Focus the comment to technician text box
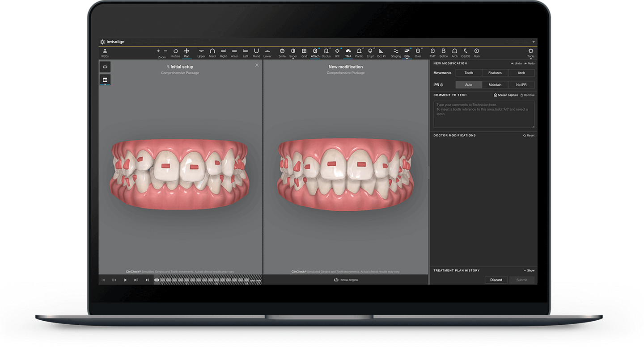 (x=484, y=114)
